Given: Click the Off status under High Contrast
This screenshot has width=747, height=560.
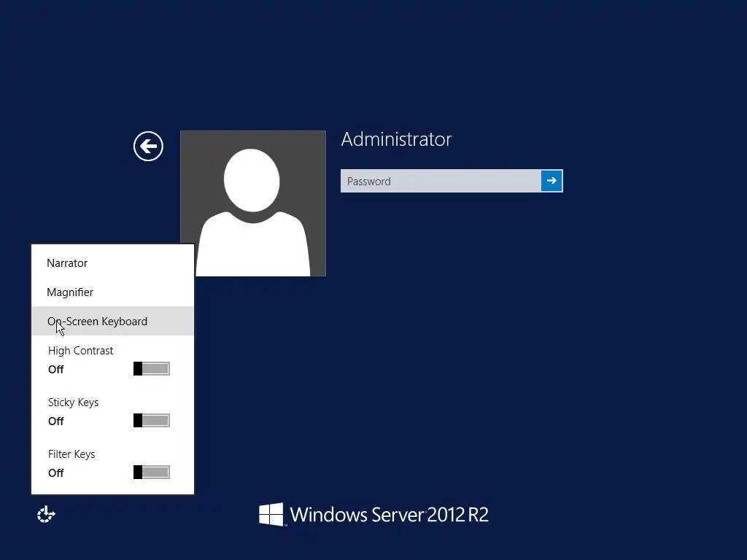Looking at the screenshot, I should click(55, 370).
